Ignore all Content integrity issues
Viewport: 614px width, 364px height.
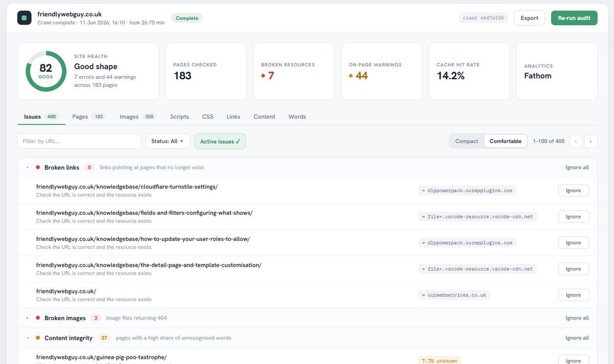coord(577,338)
